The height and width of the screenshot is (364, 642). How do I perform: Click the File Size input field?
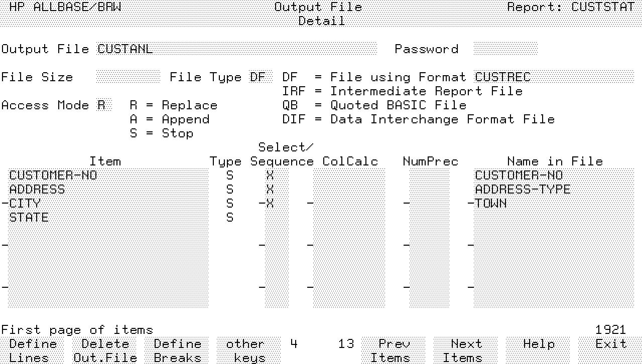click(x=127, y=77)
